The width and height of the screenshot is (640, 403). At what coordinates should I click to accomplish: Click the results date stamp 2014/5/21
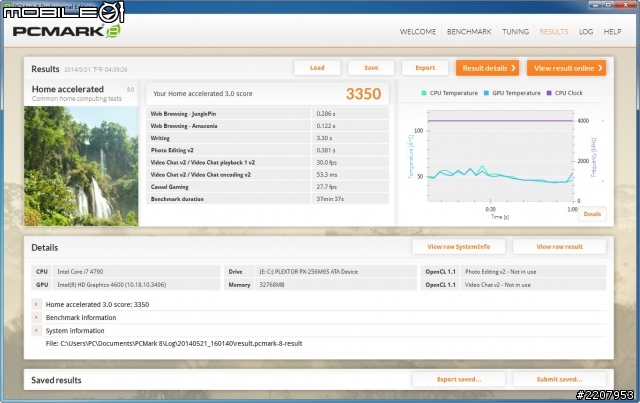96,69
